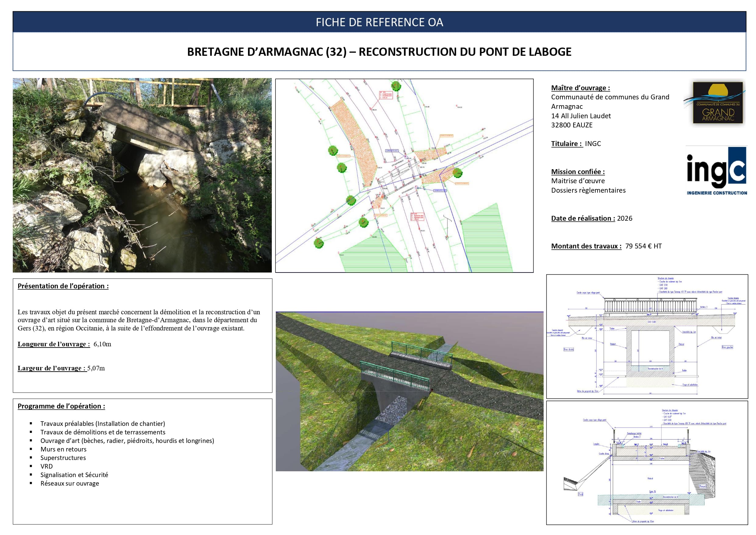Select the amount '79 554 € HT'

pos(643,246)
